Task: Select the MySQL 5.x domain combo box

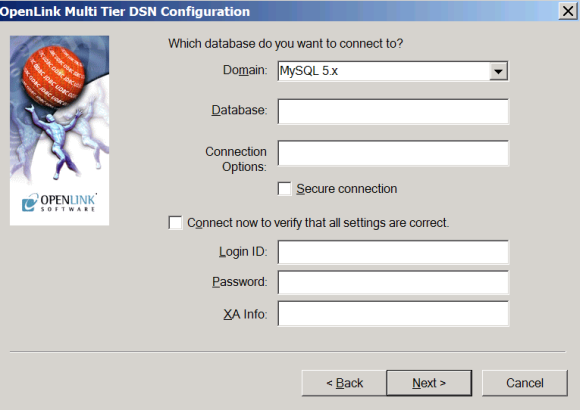Action: 393,71
